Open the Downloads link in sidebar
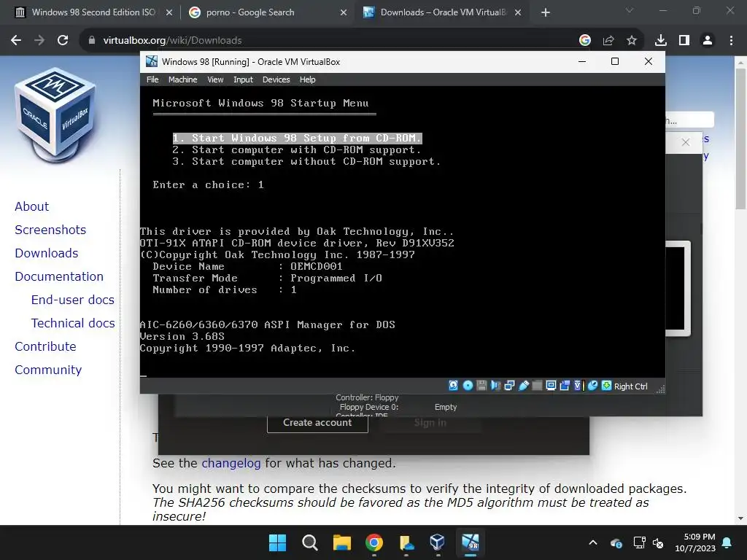The height and width of the screenshot is (560, 747). pos(46,253)
